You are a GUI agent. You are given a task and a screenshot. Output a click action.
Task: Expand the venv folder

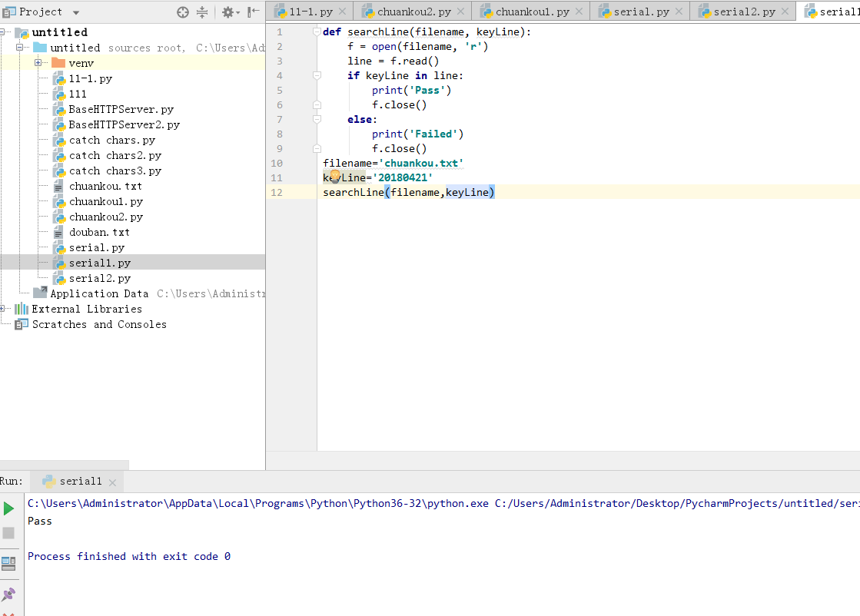tap(38, 63)
